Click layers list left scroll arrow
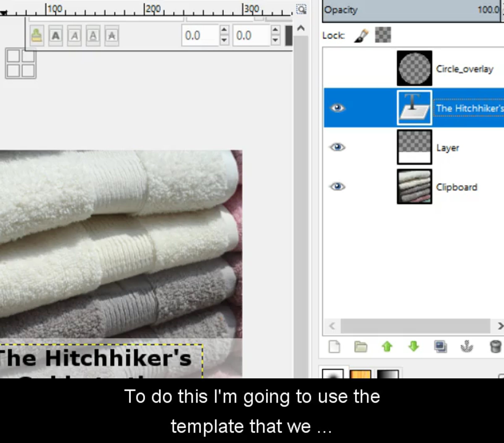This screenshot has width=504, height=443. tap(332, 326)
